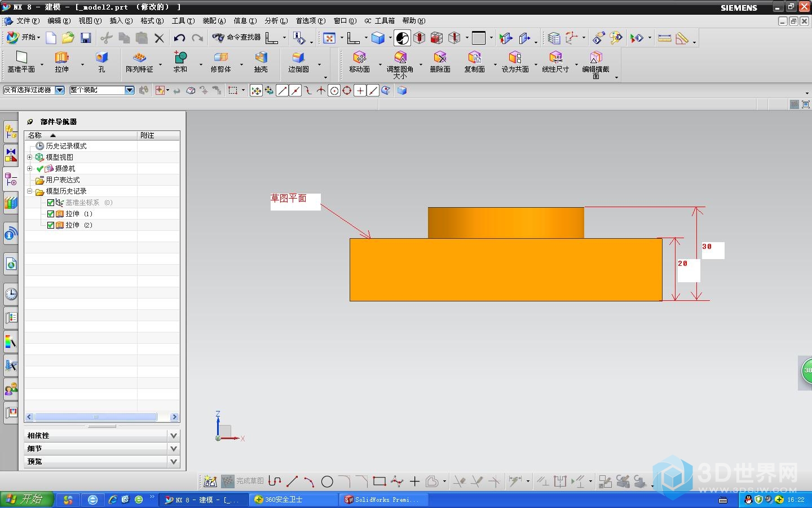This screenshot has width=812, height=508.
Task: Sort by the 名称 column header
Action: click(x=81, y=135)
